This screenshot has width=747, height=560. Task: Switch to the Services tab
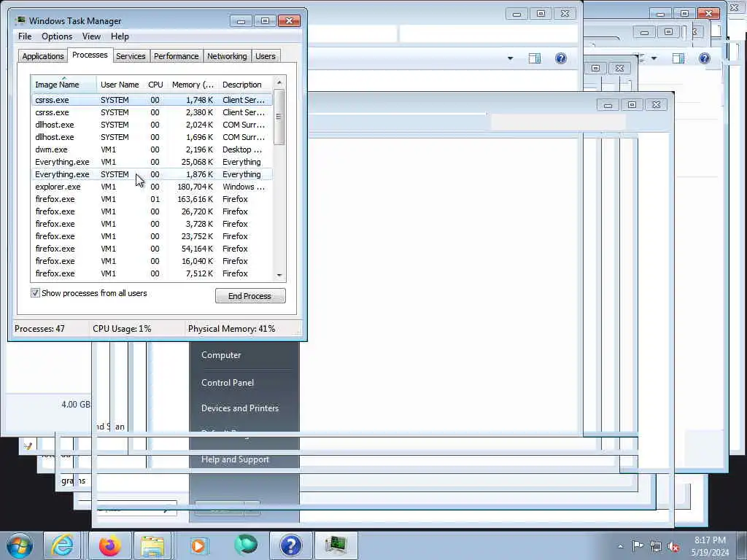pos(131,56)
